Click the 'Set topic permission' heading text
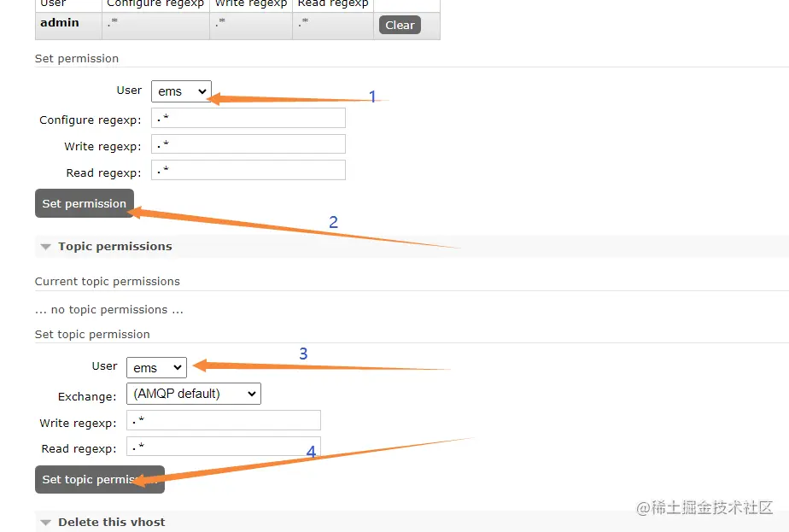The image size is (789, 532). click(x=92, y=334)
